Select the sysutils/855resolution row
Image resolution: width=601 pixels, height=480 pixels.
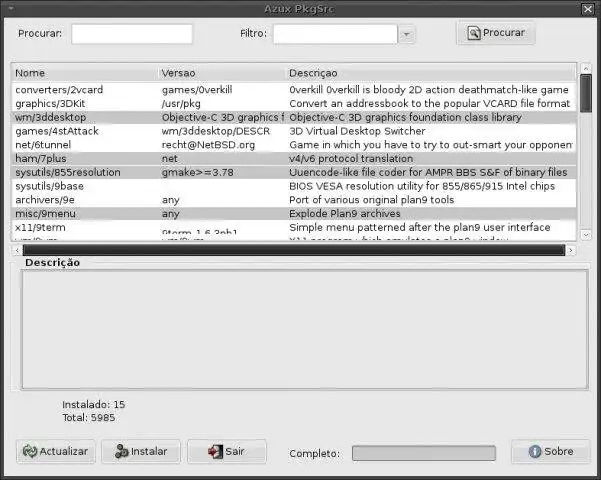pos(294,173)
